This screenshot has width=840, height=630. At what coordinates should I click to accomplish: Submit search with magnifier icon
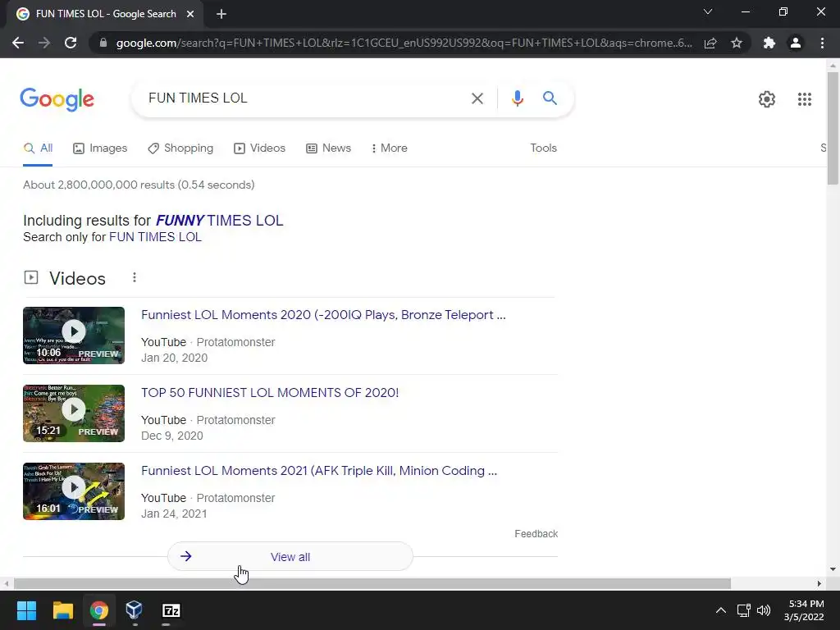click(x=550, y=98)
